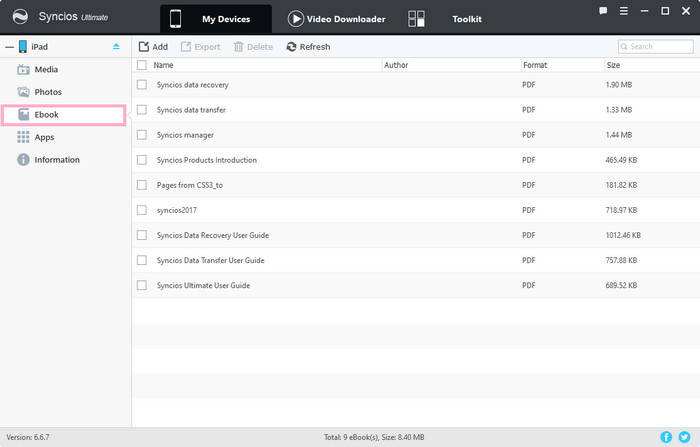Open the feedback chat bubble icon
Viewport: 700px width, 447px height.
(603, 11)
